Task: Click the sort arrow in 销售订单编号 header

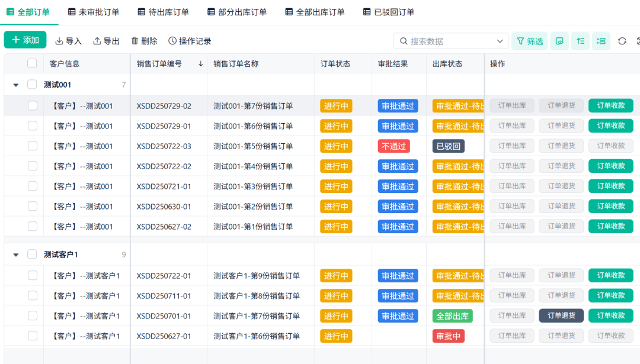Action: [200, 63]
